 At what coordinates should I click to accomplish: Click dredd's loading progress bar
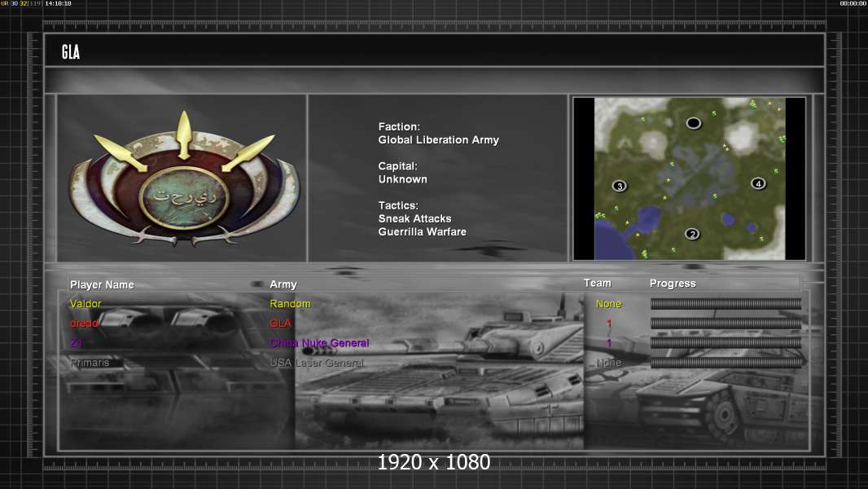(726, 323)
